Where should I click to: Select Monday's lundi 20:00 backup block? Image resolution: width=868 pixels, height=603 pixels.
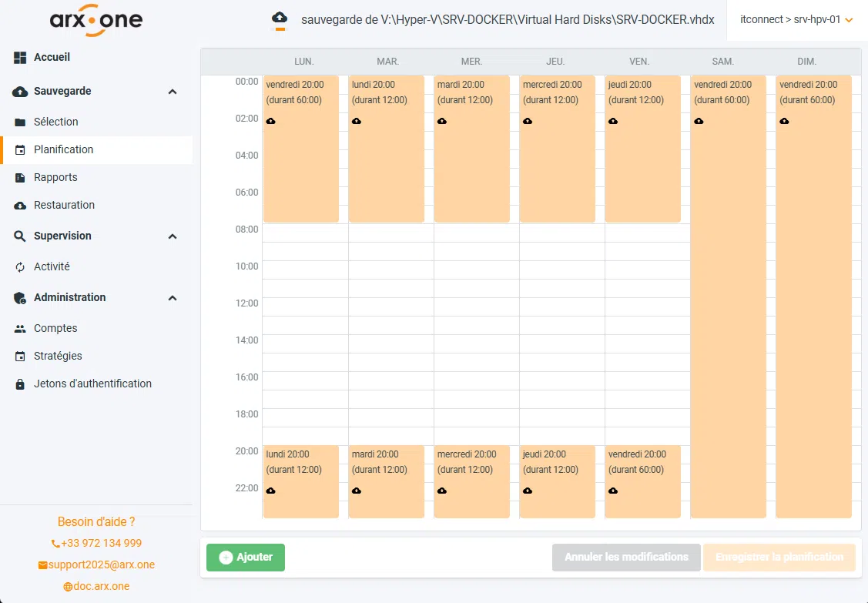(x=301, y=481)
